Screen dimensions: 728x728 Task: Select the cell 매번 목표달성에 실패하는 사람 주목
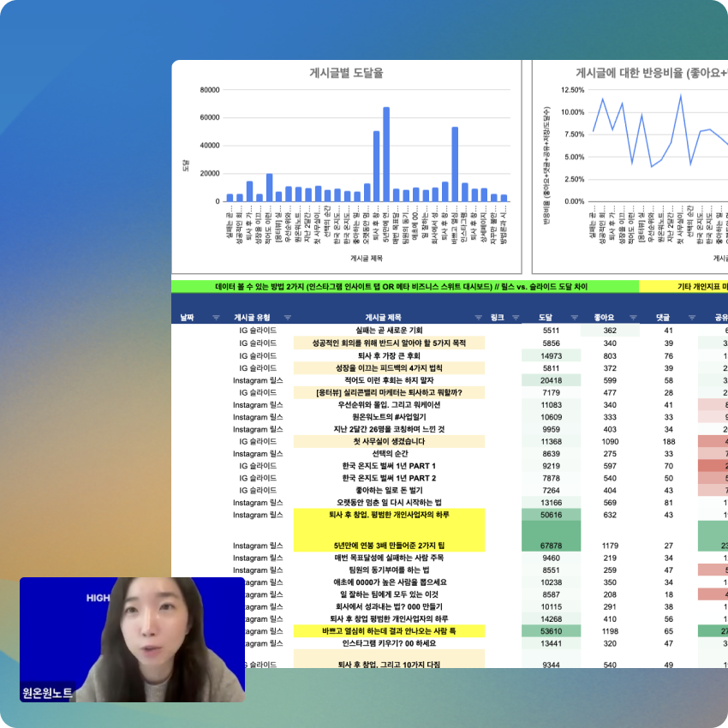(389, 558)
